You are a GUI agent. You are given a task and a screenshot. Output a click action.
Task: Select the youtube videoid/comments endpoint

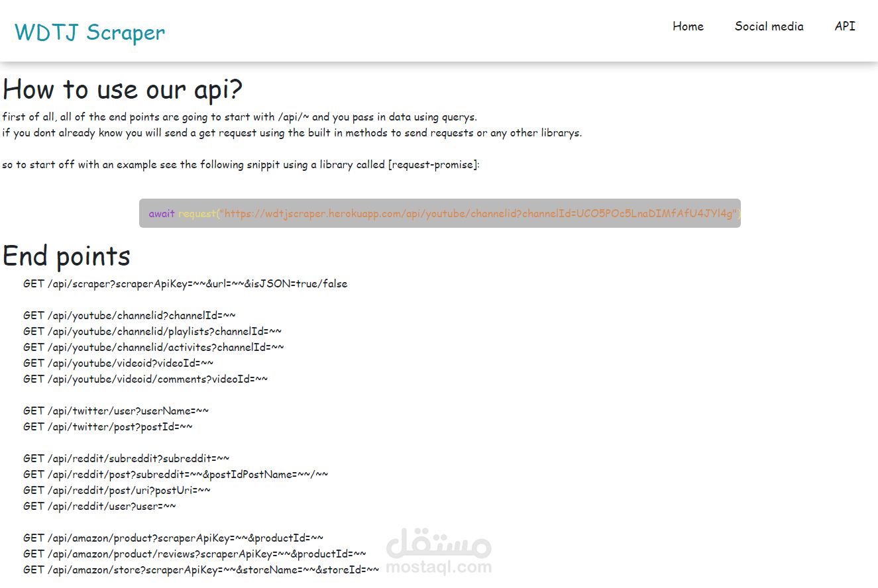coord(146,379)
